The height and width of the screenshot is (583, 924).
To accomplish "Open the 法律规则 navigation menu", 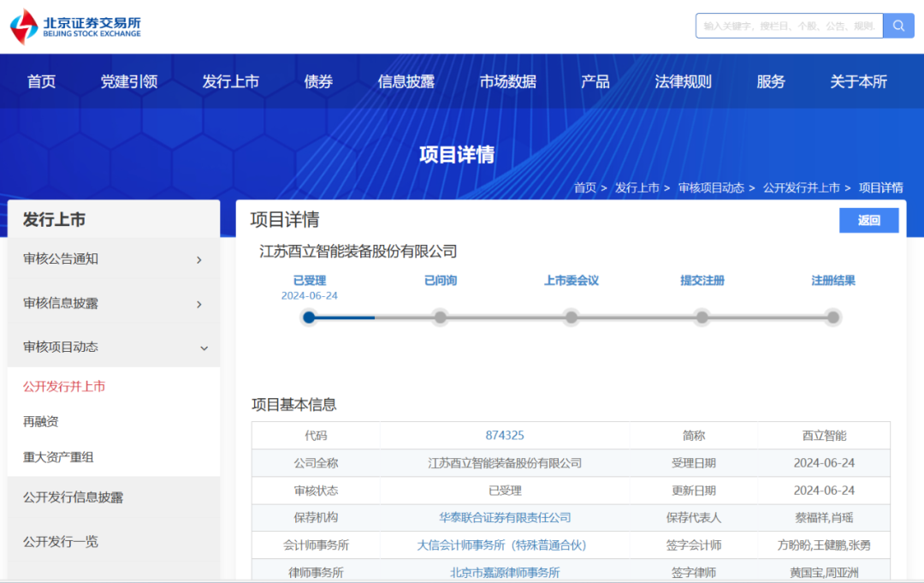I will tap(683, 81).
